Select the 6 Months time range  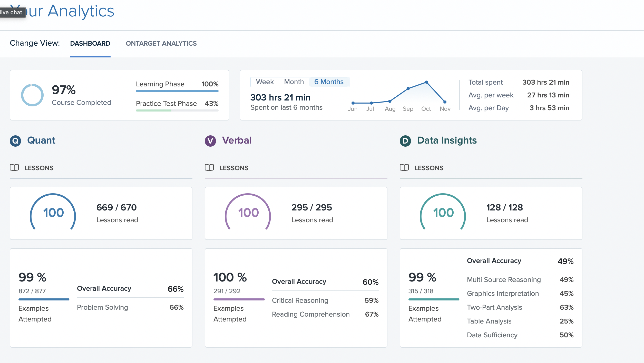(329, 82)
